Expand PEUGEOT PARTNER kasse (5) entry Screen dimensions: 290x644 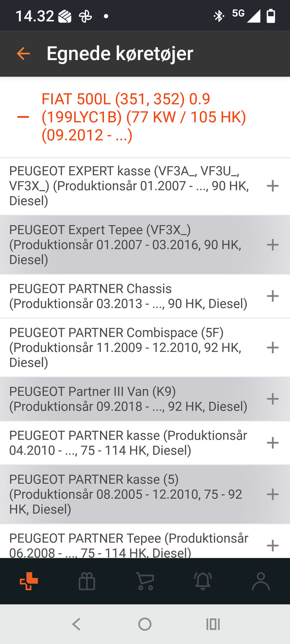click(272, 494)
